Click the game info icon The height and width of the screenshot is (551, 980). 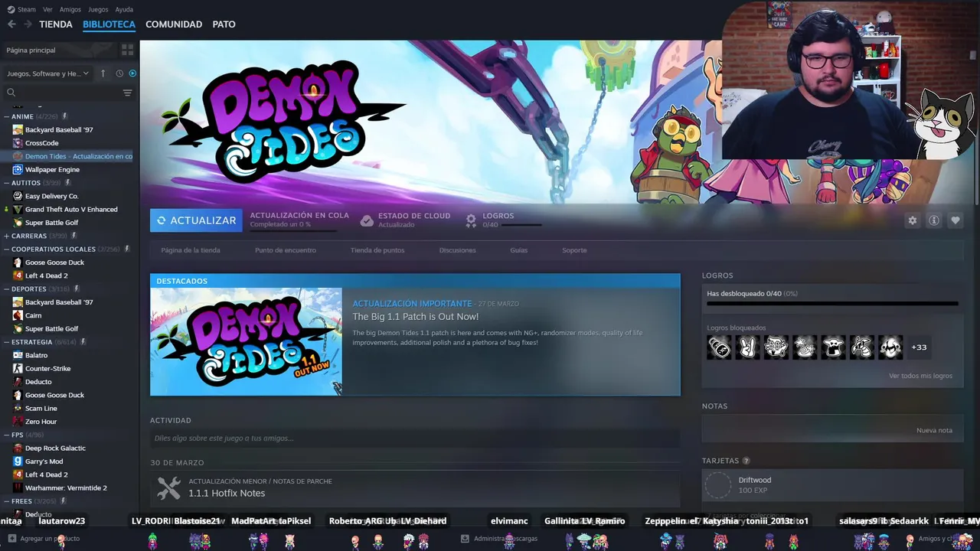933,220
